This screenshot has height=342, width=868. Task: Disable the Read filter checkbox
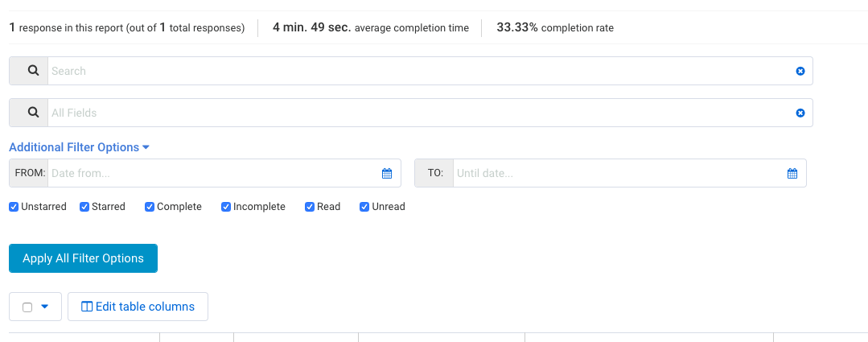point(310,207)
